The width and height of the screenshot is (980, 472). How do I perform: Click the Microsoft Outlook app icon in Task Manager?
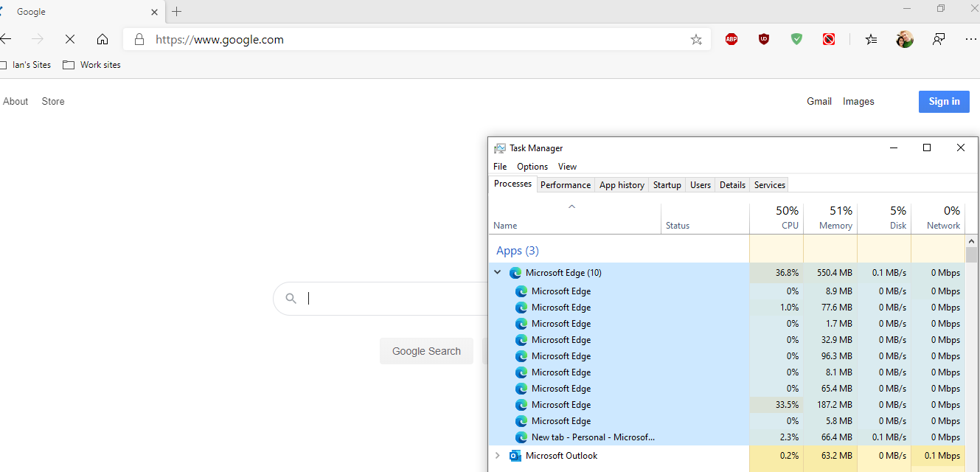pyautogui.click(x=515, y=456)
